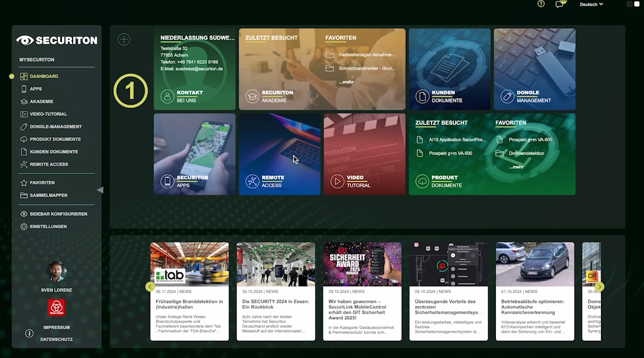Open 'Drohnendetektion' favorite document
Viewport: 644px width, 358px height.
[526, 153]
